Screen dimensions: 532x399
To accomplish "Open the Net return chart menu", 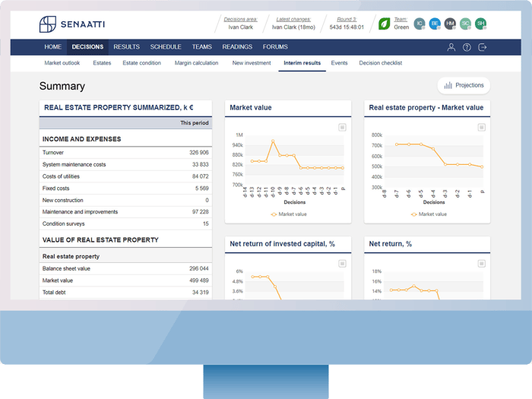I will tap(481, 264).
